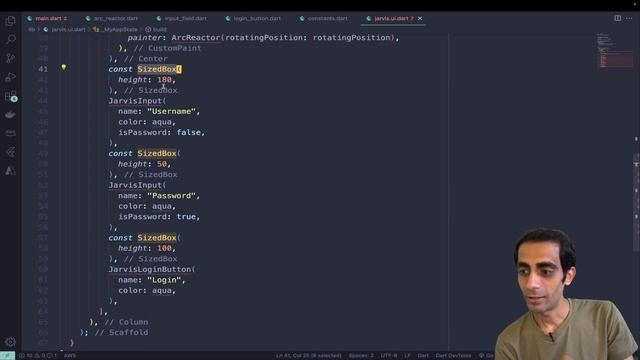
Task: Open the Remote Explorer icon below Docker
Action: [11, 133]
